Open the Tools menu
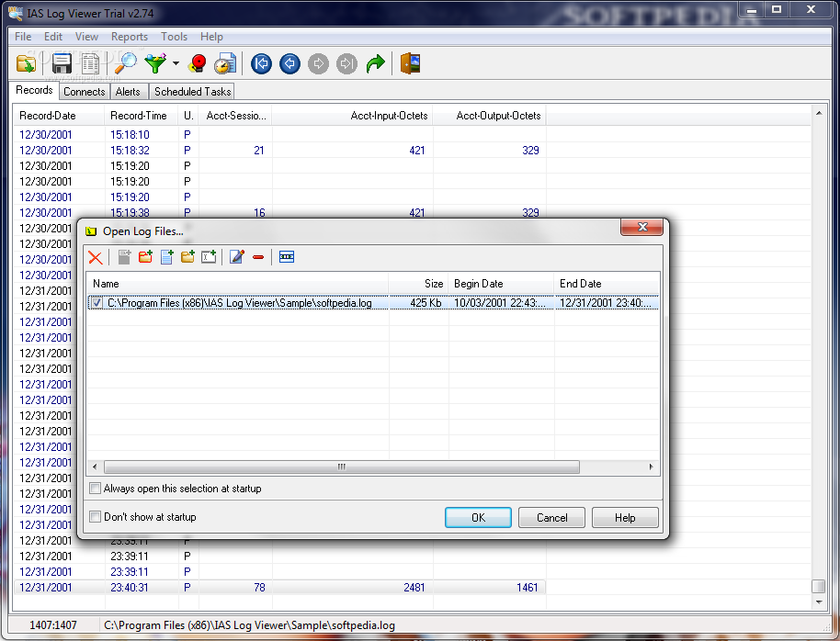Image resolution: width=840 pixels, height=641 pixels. coord(174,37)
